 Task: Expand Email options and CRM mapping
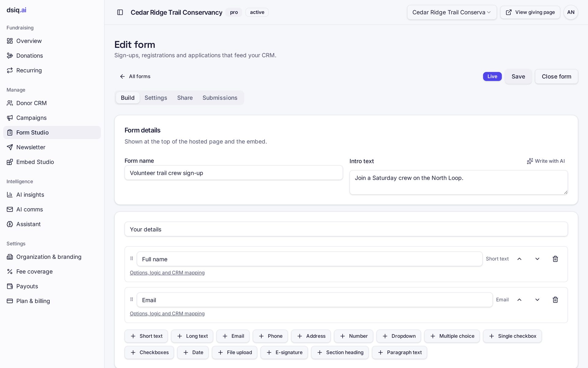coord(167,313)
